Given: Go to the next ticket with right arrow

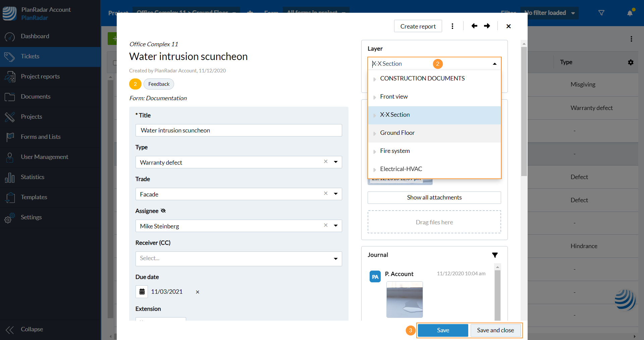Looking at the screenshot, I should pyautogui.click(x=487, y=26).
